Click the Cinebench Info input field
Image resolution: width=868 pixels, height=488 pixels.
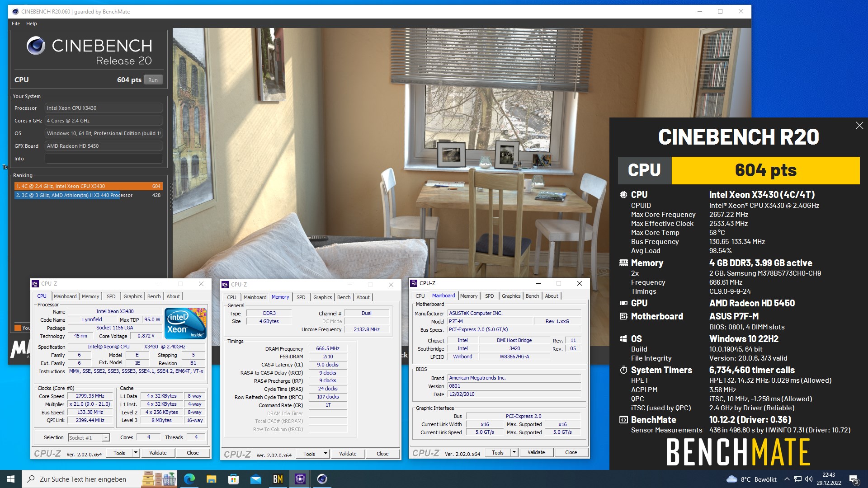104,159
